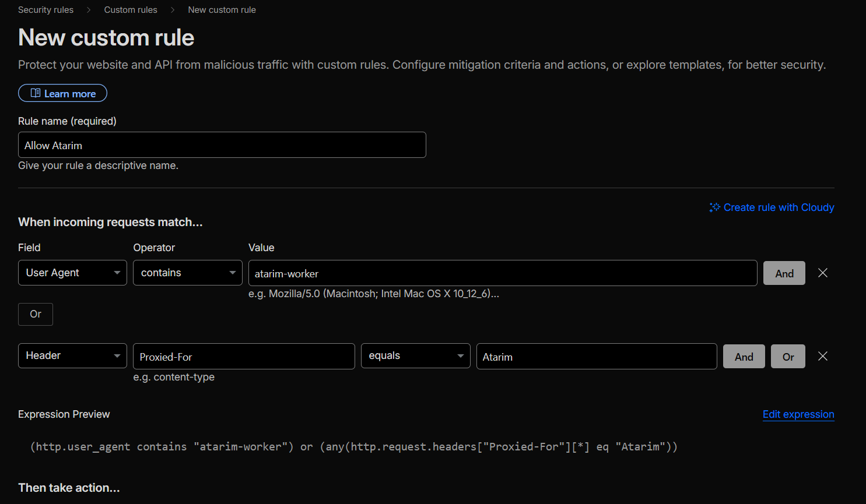Expand the 'contains' operator dropdown

pos(187,273)
